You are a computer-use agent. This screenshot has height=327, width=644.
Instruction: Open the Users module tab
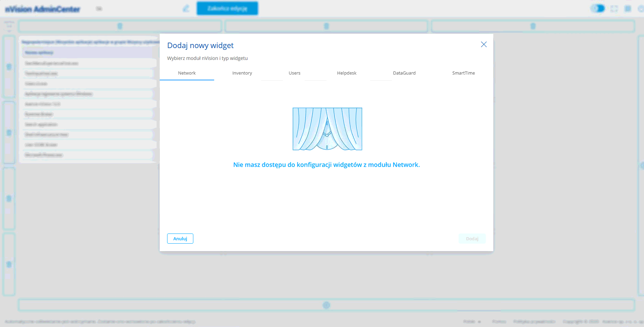294,73
